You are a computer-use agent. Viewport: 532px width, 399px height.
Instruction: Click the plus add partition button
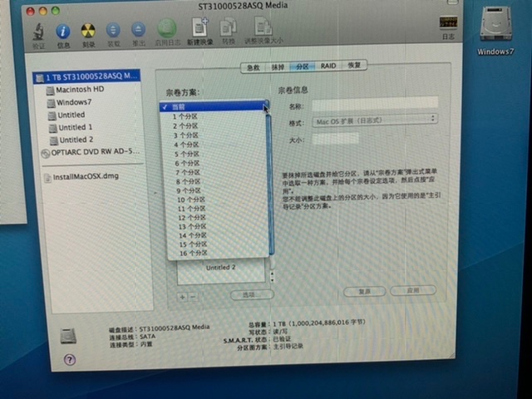point(183,298)
